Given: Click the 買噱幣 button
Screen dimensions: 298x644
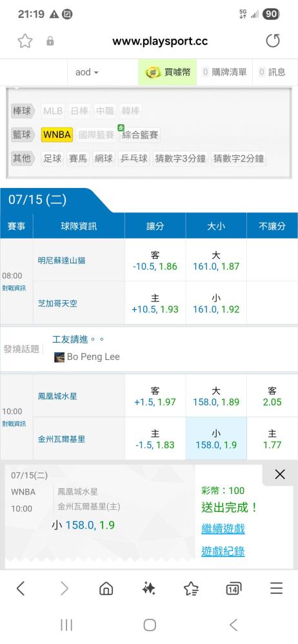Looking at the screenshot, I should pyautogui.click(x=168, y=72).
